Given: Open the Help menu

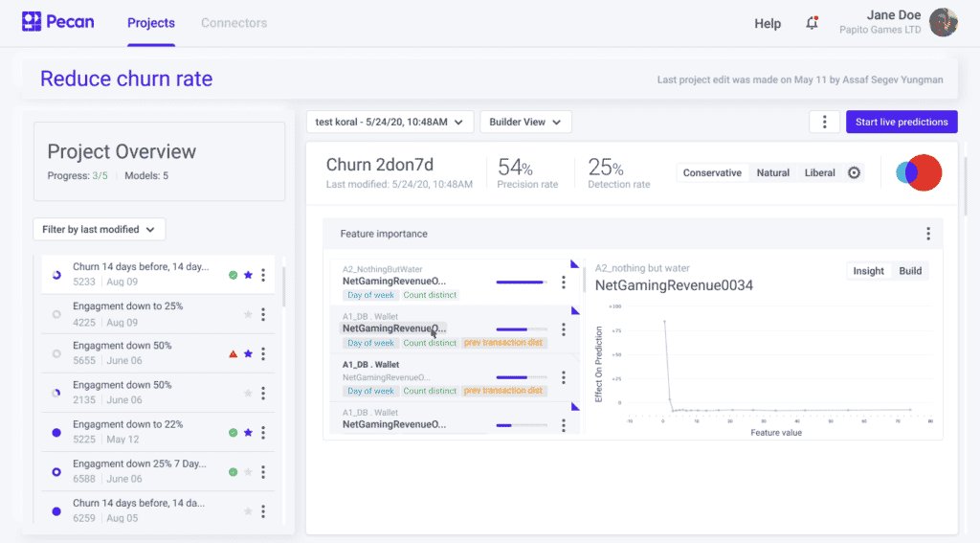Looking at the screenshot, I should pyautogui.click(x=768, y=24).
